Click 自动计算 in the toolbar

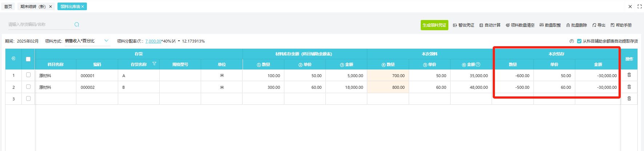(490, 25)
